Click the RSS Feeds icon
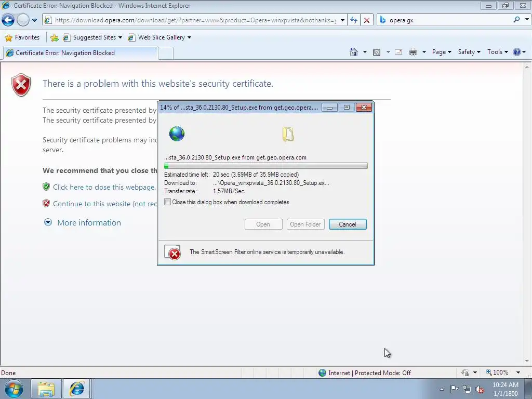Screen dimensions: 532x399 377,52
